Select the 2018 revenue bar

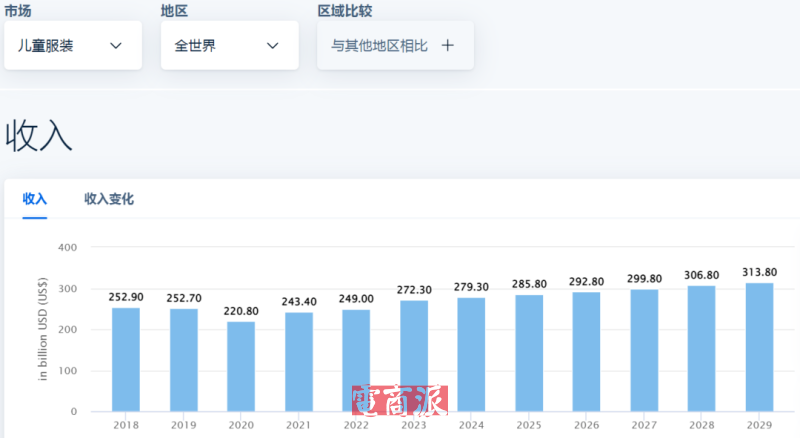coord(126,359)
